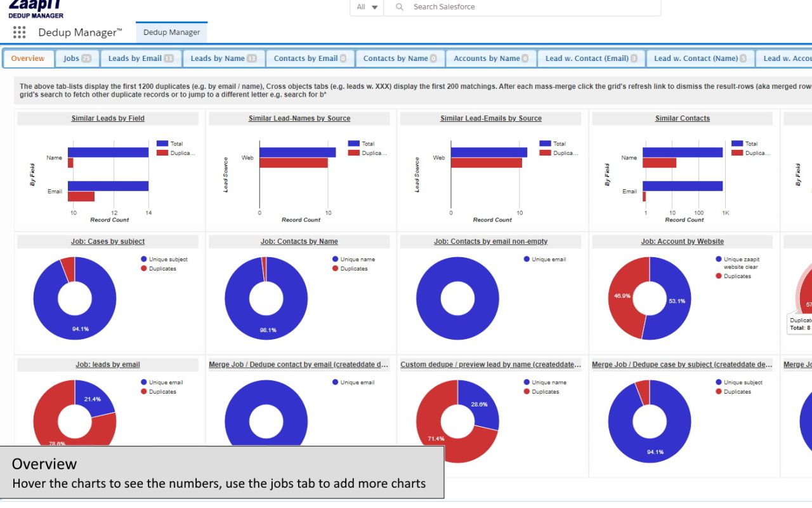Click red Duplicates legend in Cases by subject

[x=144, y=269]
